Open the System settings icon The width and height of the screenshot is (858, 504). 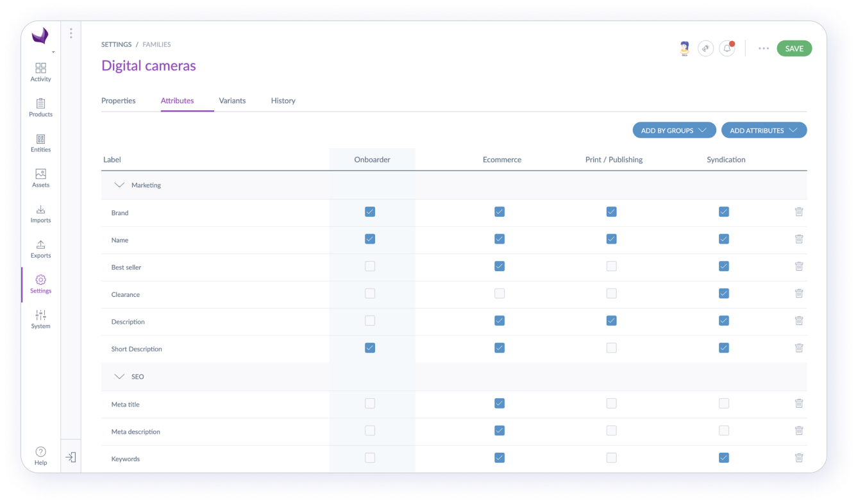click(x=40, y=317)
